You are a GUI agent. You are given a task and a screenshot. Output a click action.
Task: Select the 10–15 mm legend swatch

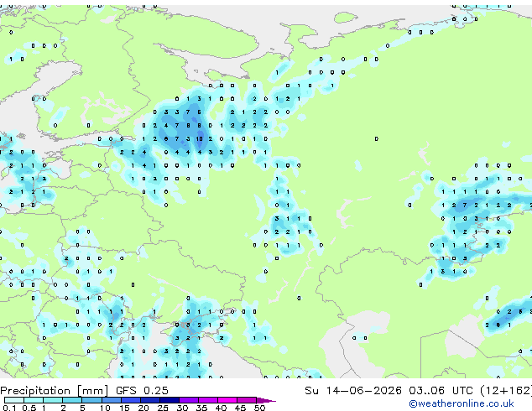pyautogui.click(x=111, y=400)
